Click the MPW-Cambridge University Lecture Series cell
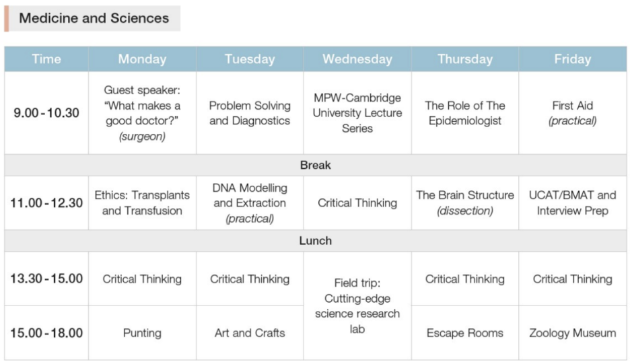 (357, 113)
